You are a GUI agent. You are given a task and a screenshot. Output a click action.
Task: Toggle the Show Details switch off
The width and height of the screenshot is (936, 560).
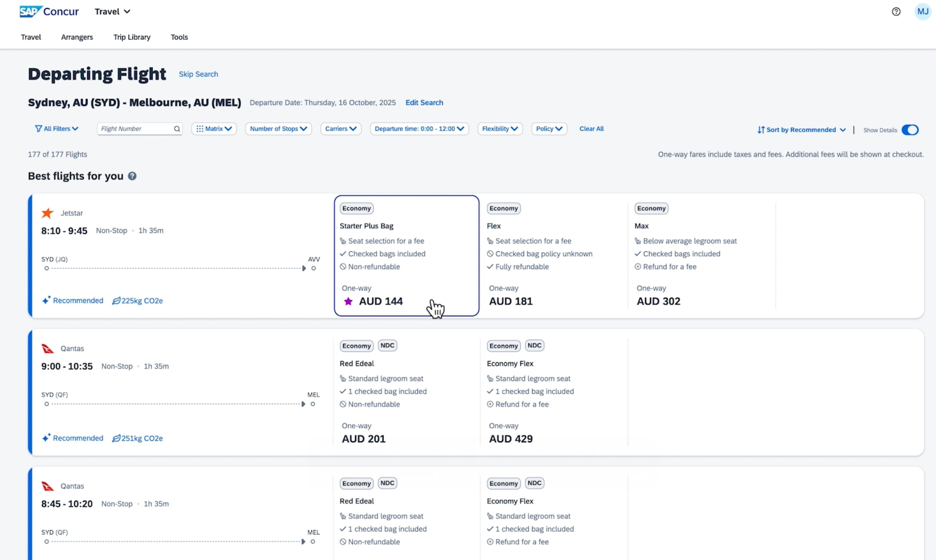910,130
